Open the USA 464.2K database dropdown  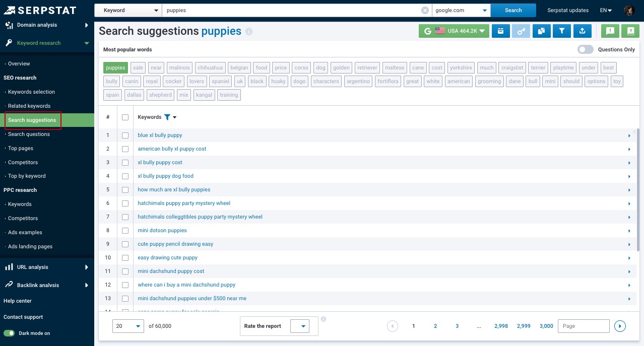(x=454, y=31)
